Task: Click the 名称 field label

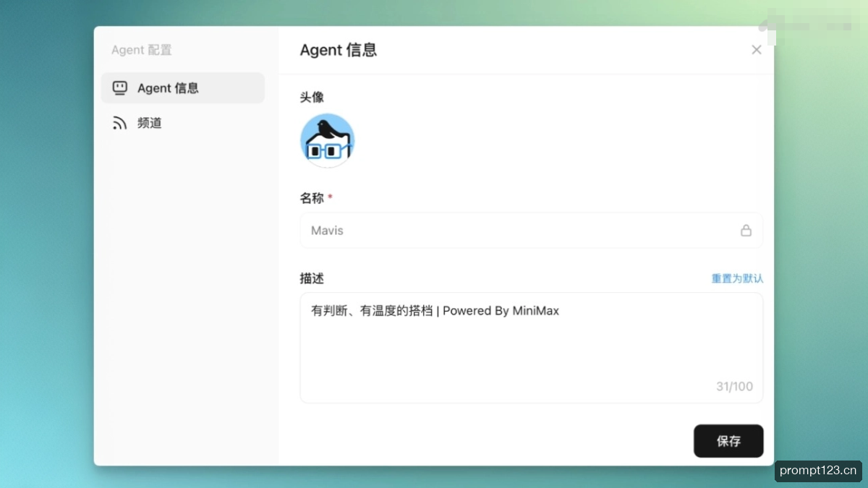Action: [312, 198]
